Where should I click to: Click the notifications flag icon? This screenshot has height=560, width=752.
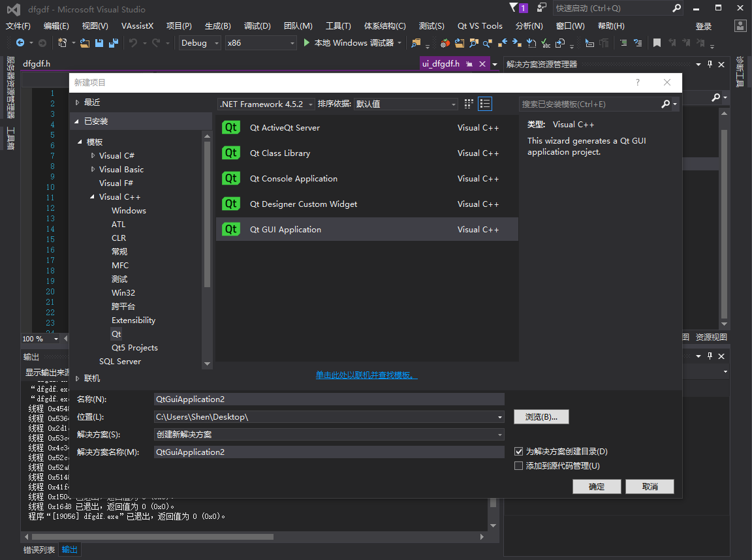[x=514, y=7]
